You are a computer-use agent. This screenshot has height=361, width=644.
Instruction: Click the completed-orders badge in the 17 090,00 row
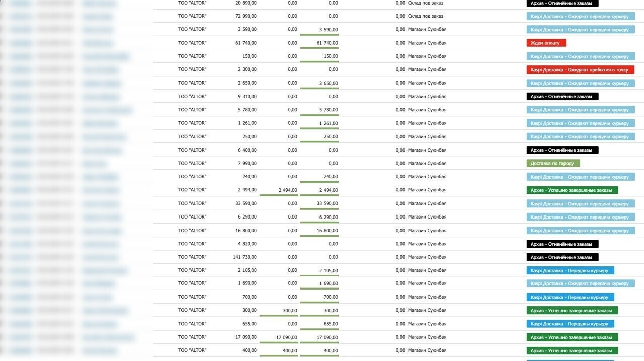coord(572,337)
